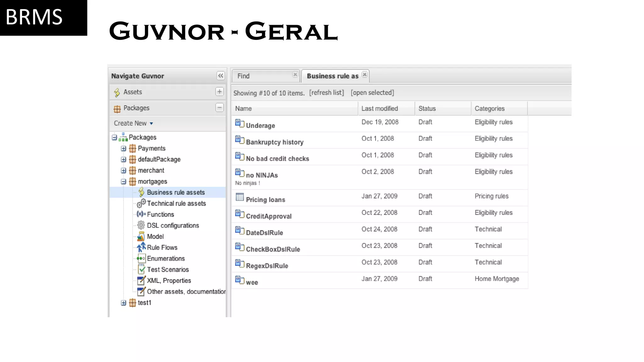This screenshot has width=644, height=362.
Task: Click the DSL configurations gear icon
Action: click(141, 225)
